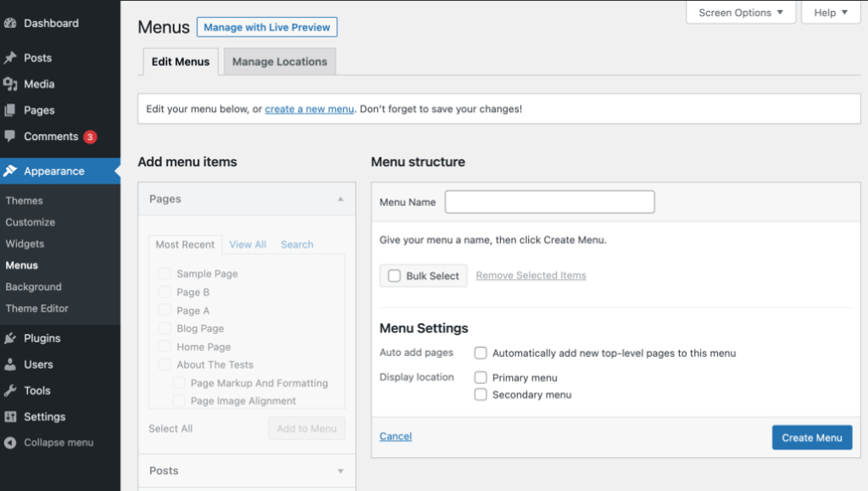Open Comments showing 3 pending
Viewport: 868px width, 491px height.
(12, 137)
